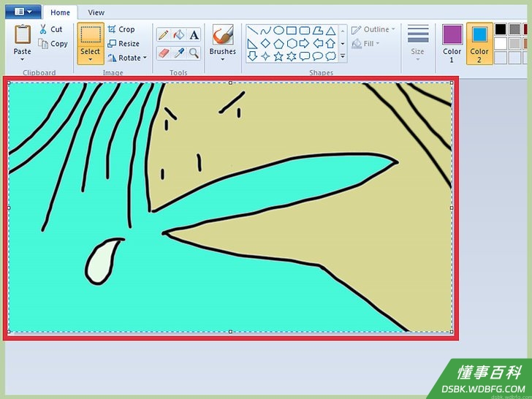Choose the Rectangle shape
This screenshot has height=399, width=532.
[292, 31]
